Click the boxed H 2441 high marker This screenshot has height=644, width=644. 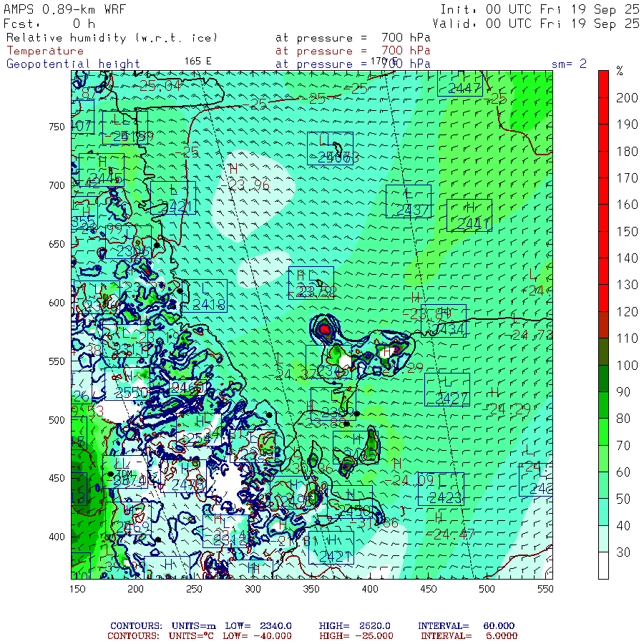(469, 215)
